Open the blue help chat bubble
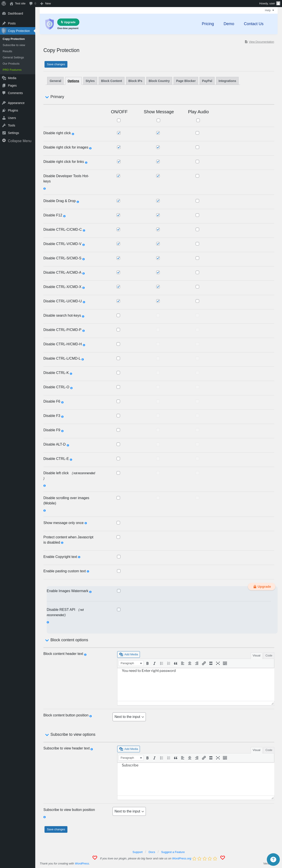Image resolution: width=282 pixels, height=868 pixels. click(x=273, y=859)
